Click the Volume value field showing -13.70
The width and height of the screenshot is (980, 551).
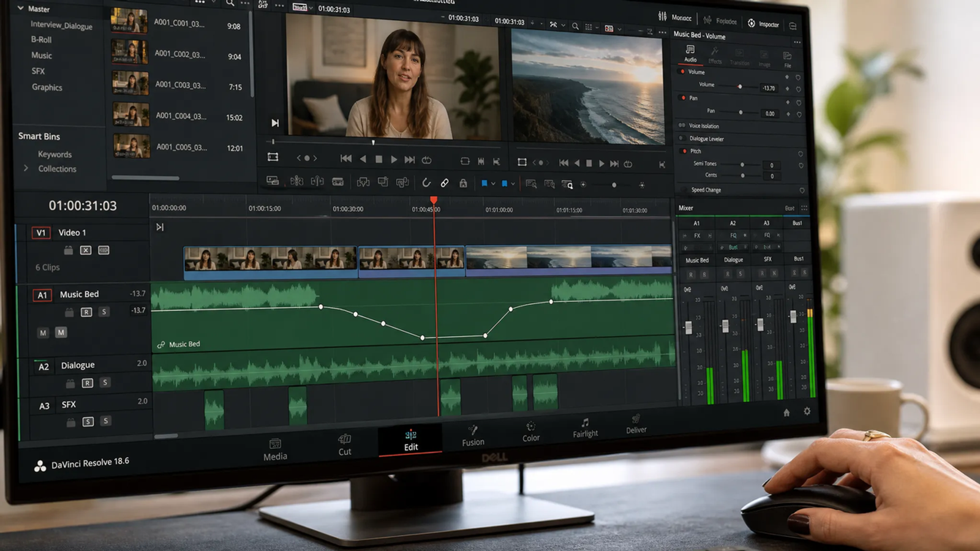tap(769, 88)
